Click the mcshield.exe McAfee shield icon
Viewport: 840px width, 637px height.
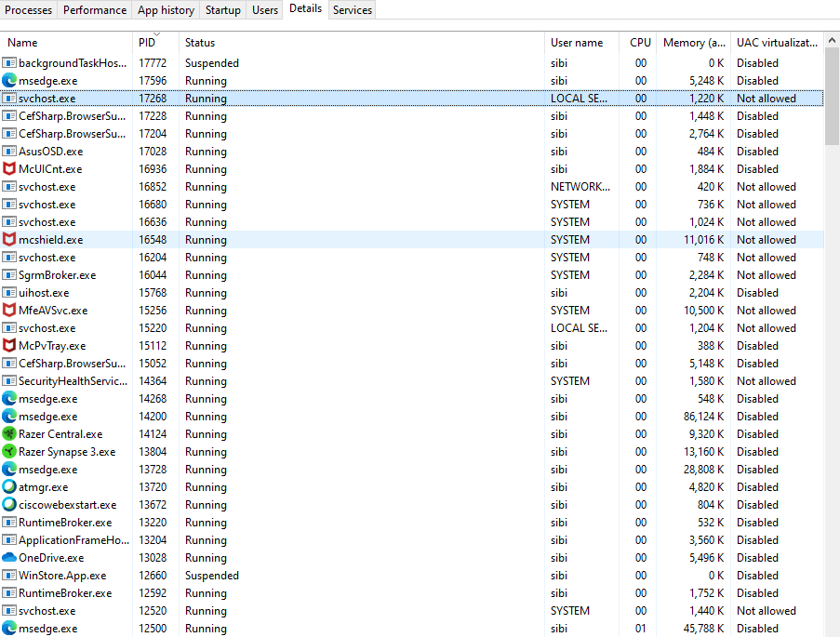click(9, 240)
